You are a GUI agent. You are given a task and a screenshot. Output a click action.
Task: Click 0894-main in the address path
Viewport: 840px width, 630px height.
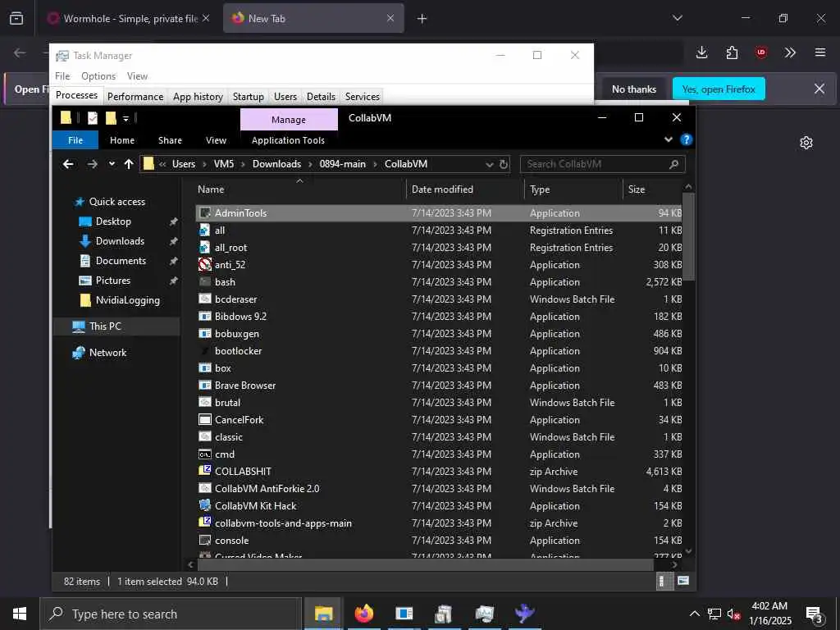(x=342, y=164)
